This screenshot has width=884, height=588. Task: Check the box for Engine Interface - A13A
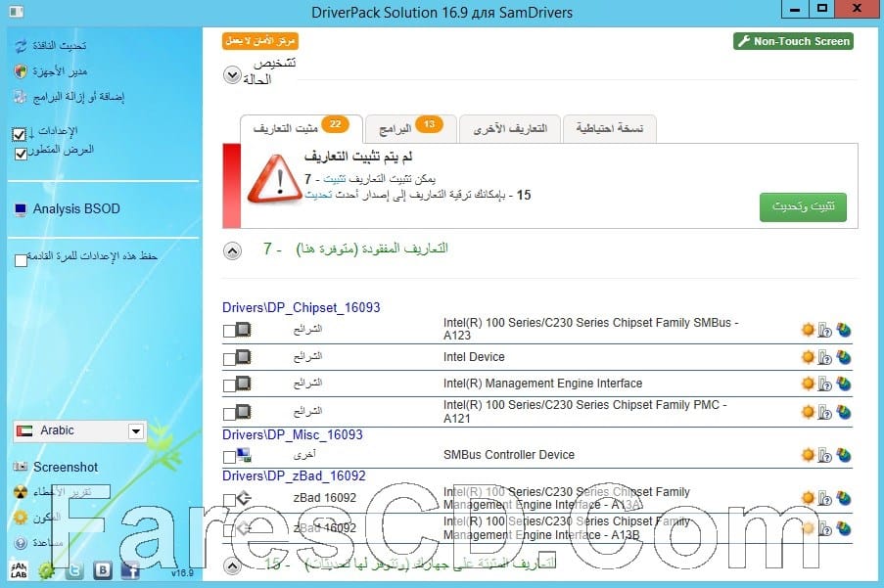(229, 500)
